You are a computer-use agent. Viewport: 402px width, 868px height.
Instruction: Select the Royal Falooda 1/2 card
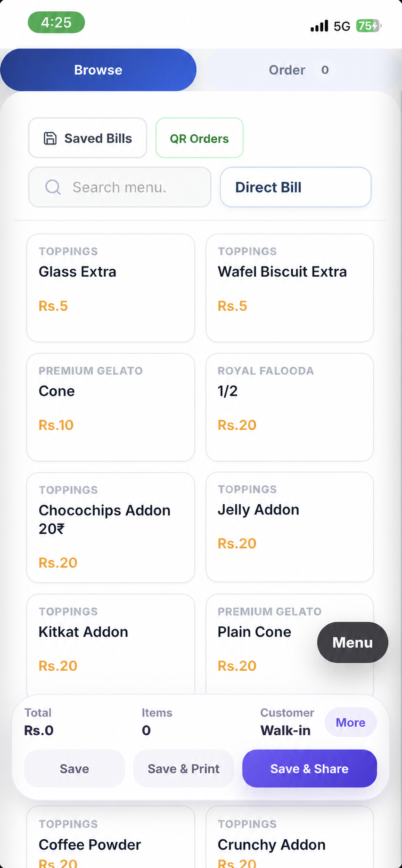tap(290, 407)
